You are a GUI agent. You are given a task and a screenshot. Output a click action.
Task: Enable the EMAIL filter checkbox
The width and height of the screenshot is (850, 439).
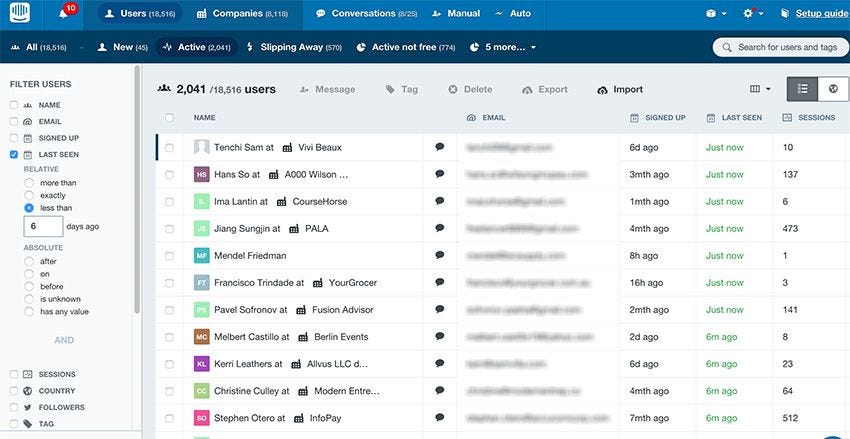[14, 122]
